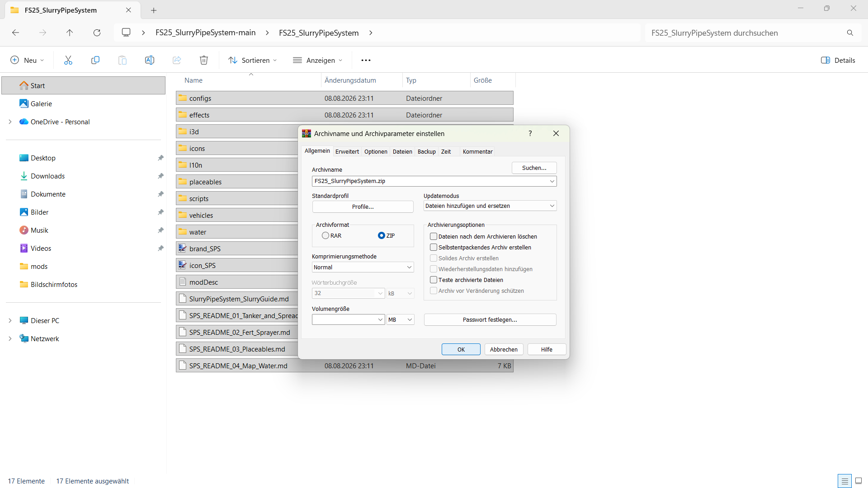Toggle the Details pane button

click(x=838, y=60)
